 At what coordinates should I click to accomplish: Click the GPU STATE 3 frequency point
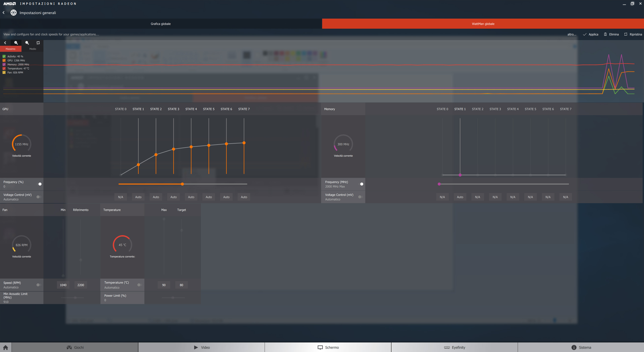174,149
